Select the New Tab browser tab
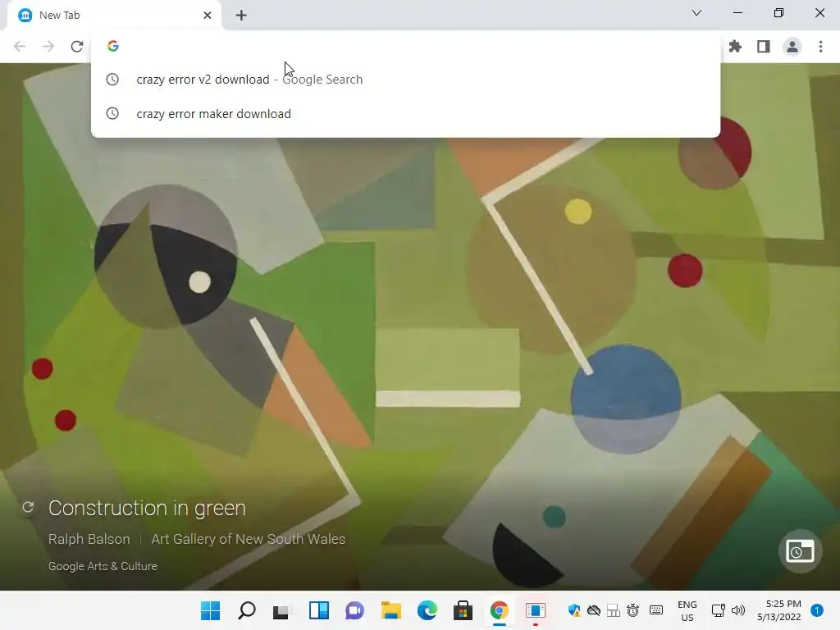The height and width of the screenshot is (630, 840). click(114, 15)
